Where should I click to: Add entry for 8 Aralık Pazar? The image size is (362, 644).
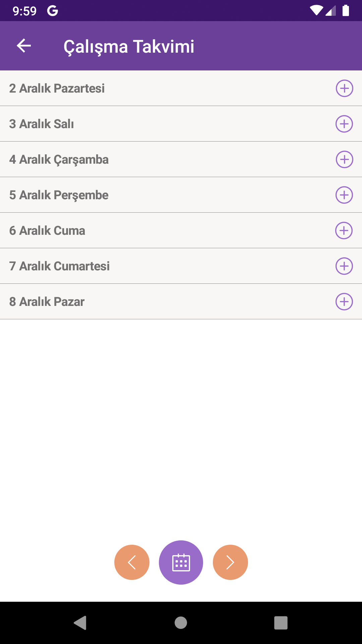point(344,302)
